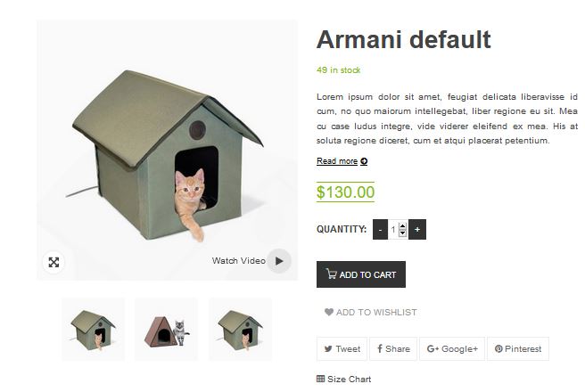Increase quantity with the plus button
This screenshot has height=392, width=585.
417,230
